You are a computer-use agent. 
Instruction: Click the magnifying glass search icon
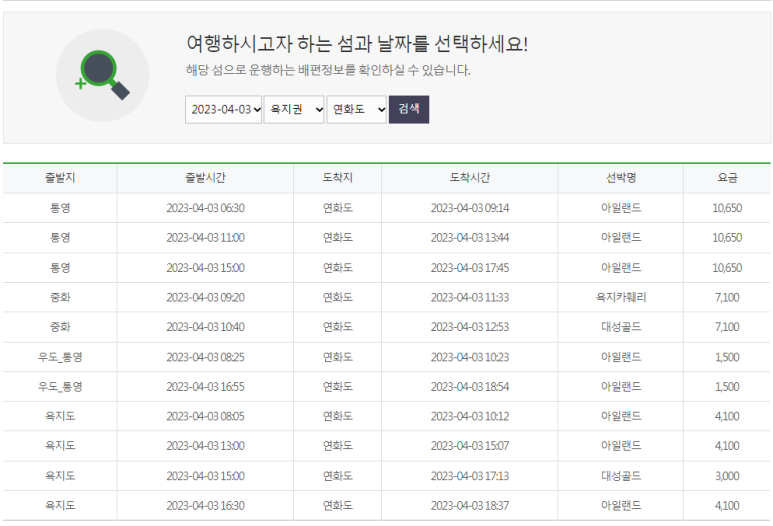[102, 75]
